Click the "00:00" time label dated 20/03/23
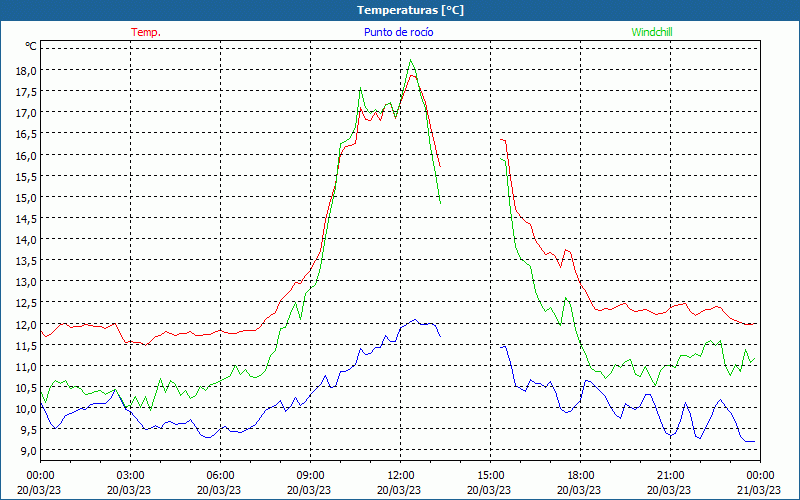This screenshot has width=800, height=500. (40, 476)
